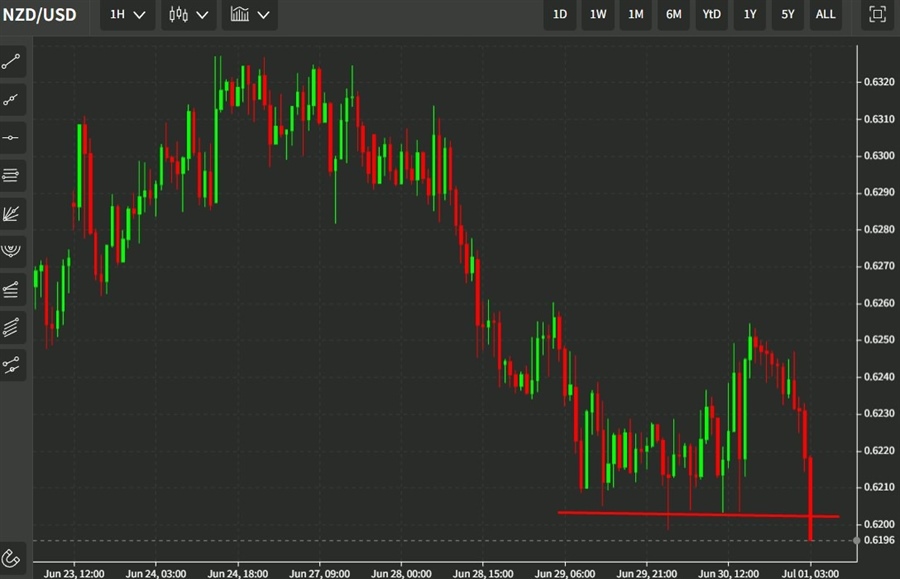
Task: Select the YtD range button
Action: tap(711, 15)
